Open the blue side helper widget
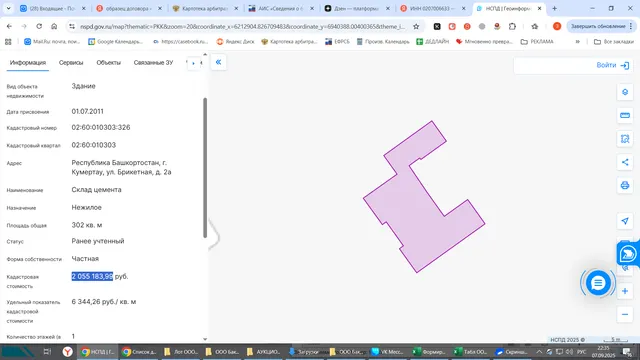 click(x=628, y=254)
